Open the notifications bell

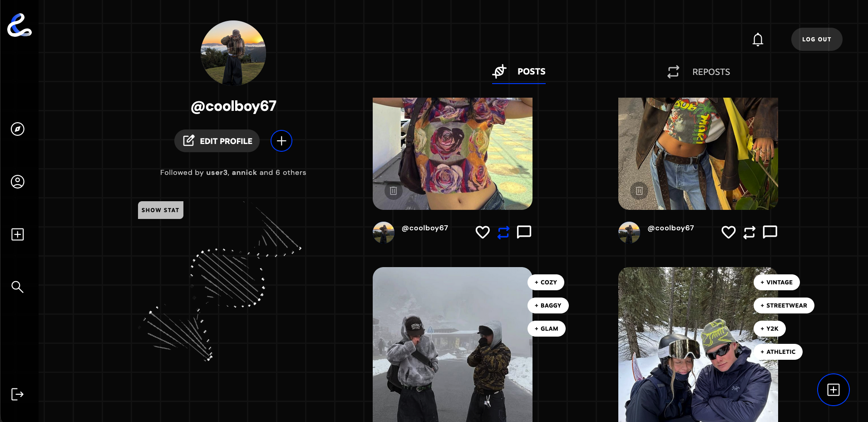click(758, 40)
